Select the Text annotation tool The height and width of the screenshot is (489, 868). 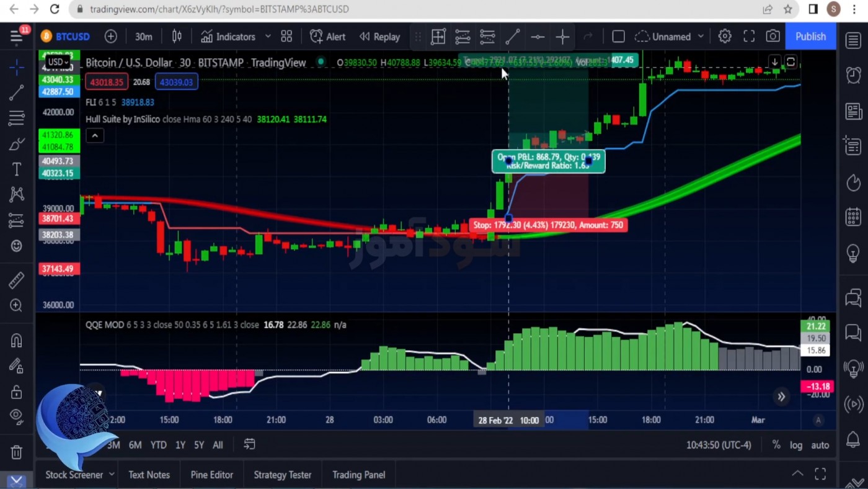17,169
